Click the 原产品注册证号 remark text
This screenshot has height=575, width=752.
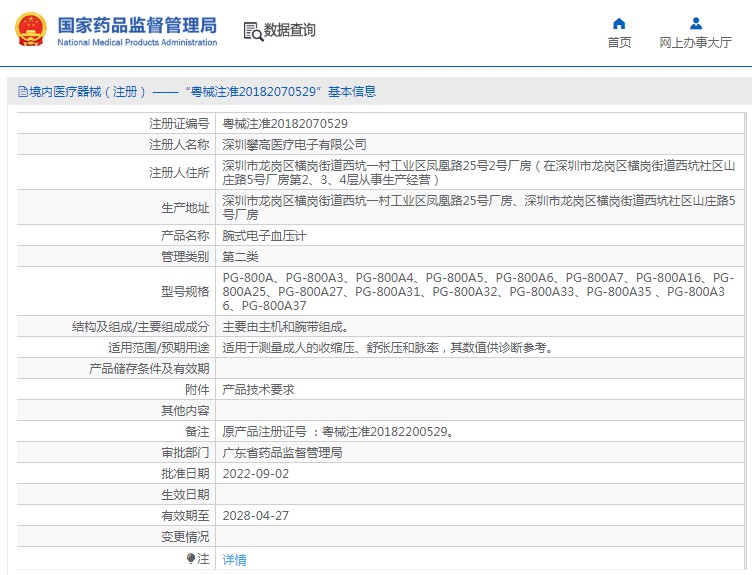pos(338,432)
